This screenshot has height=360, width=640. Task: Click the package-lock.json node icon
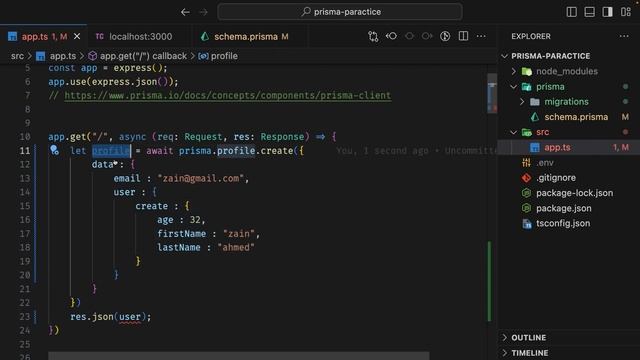(527, 193)
